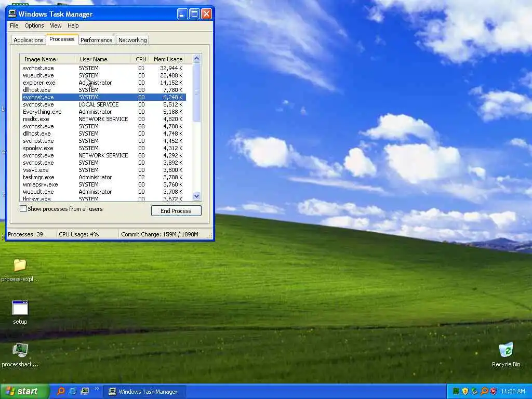Viewport: 532px width, 399px height.
Task: Open the View menu
Action: click(x=56, y=25)
